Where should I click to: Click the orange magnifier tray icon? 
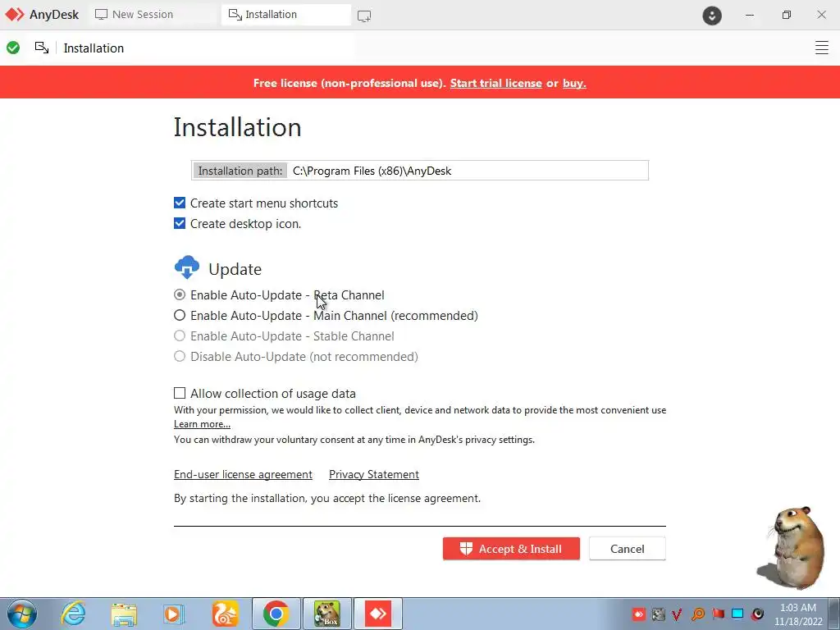[697, 614]
